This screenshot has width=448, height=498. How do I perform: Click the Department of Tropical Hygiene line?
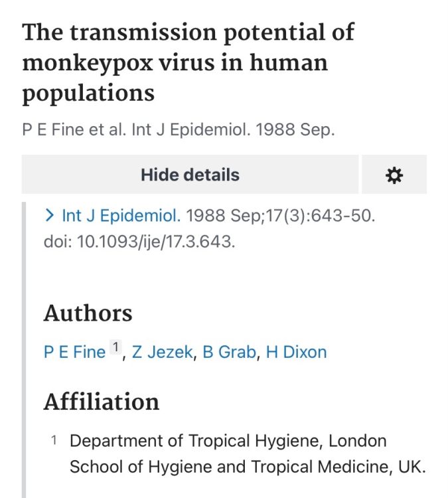click(x=228, y=441)
